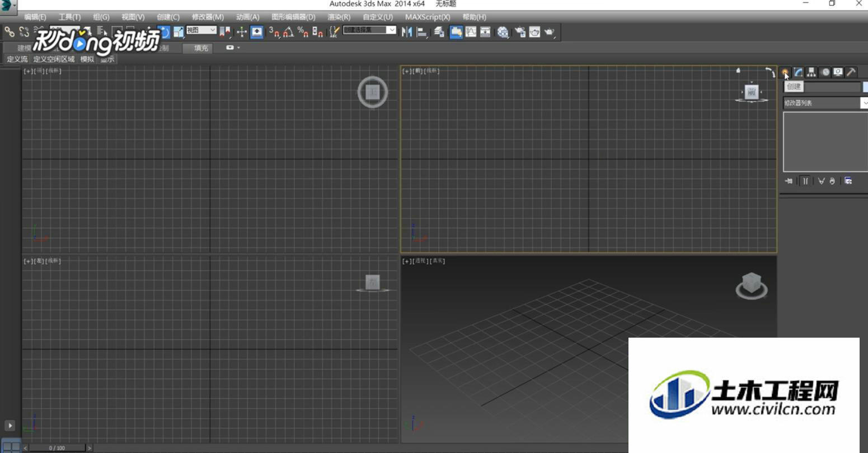
Task: Open the Curve Editor
Action: (471, 32)
